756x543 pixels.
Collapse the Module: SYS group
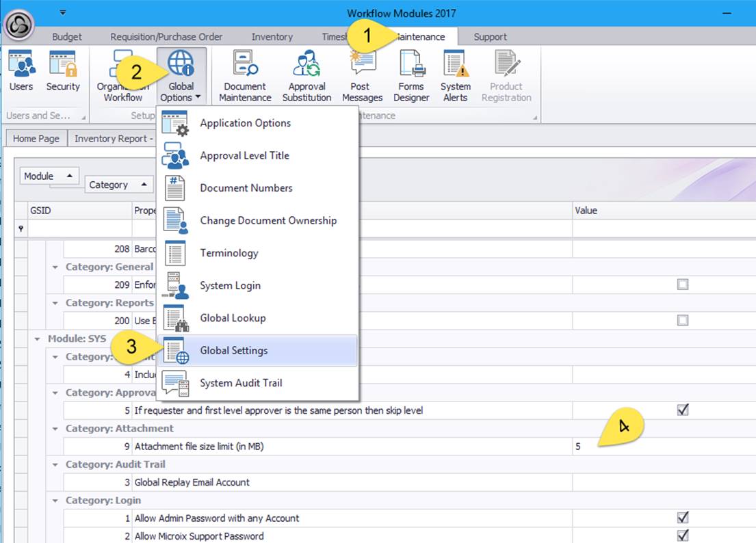coord(38,339)
